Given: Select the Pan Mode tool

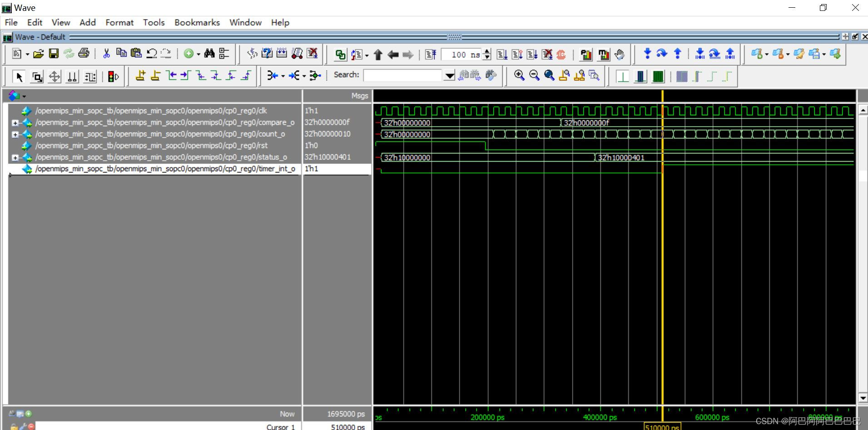Looking at the screenshot, I should coord(55,77).
